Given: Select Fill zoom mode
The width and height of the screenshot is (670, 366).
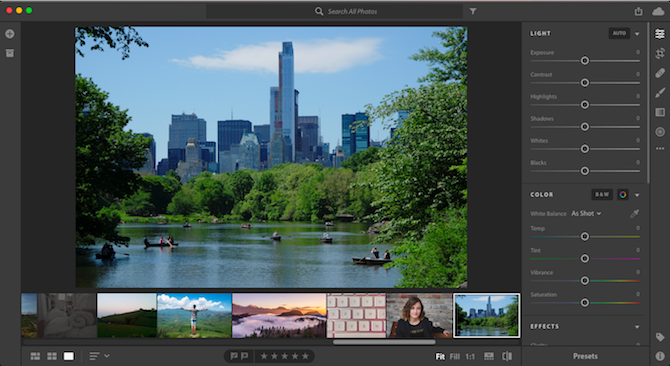Looking at the screenshot, I should 455,356.
